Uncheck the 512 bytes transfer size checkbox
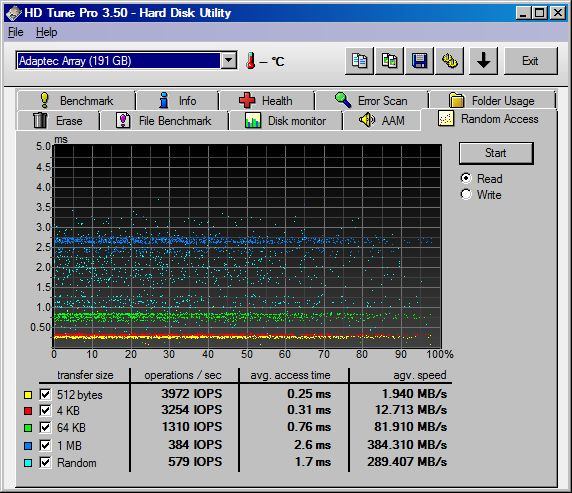Screen dimensions: 572x493 pos(45,394)
